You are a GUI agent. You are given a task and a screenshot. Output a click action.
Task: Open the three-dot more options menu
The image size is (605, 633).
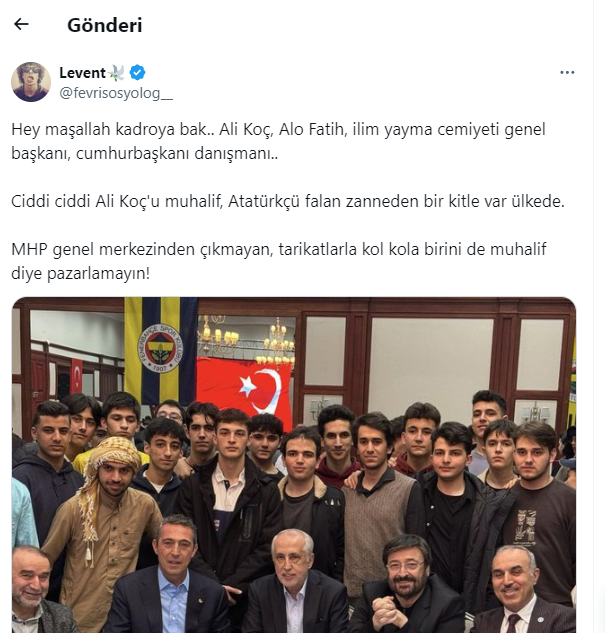coord(567,73)
